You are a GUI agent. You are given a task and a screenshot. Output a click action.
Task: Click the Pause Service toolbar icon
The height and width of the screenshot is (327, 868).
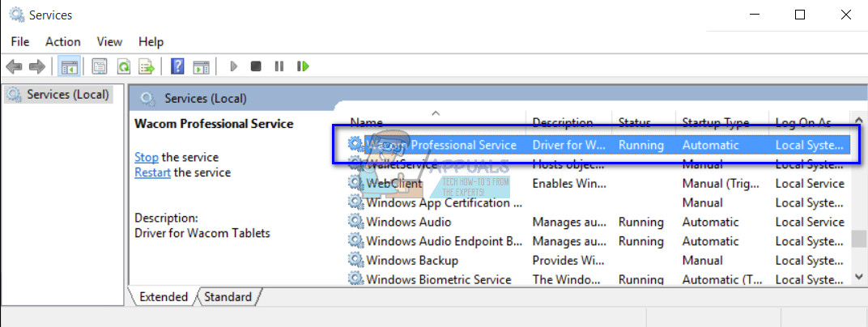click(279, 67)
